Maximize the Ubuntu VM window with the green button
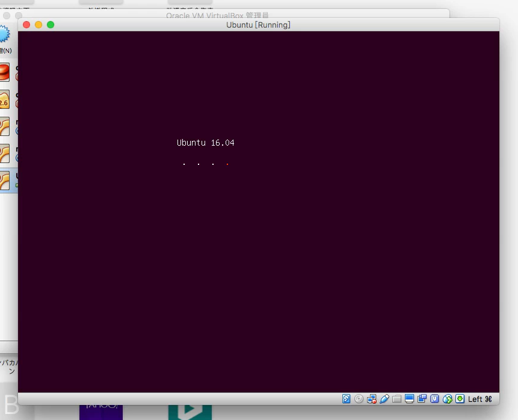The height and width of the screenshot is (420, 518). (x=51, y=25)
